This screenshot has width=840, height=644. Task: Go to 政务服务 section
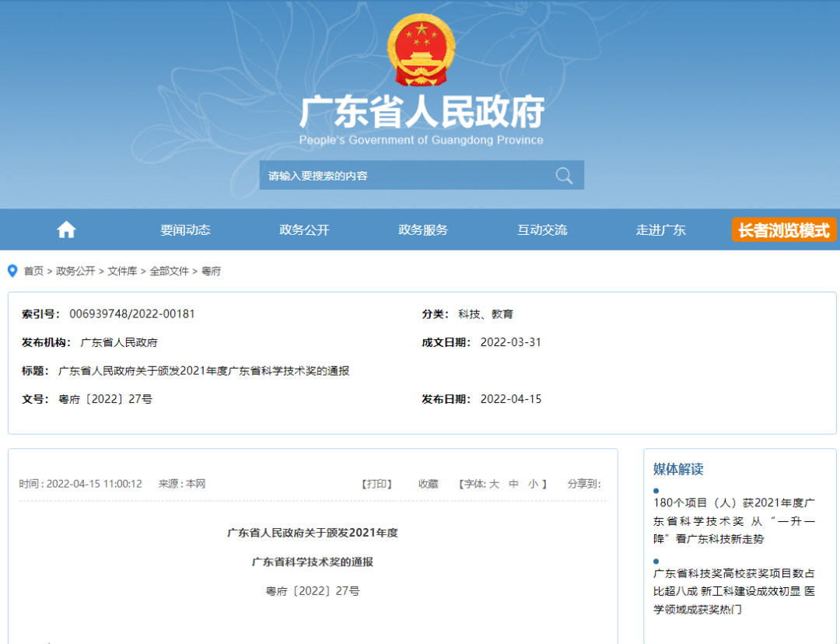[x=423, y=229]
